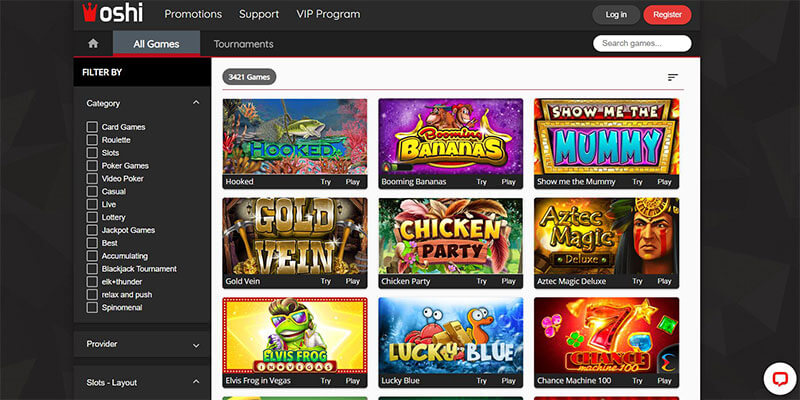Tick the Card Games checkbox
The width and height of the screenshot is (800, 400).
92,127
